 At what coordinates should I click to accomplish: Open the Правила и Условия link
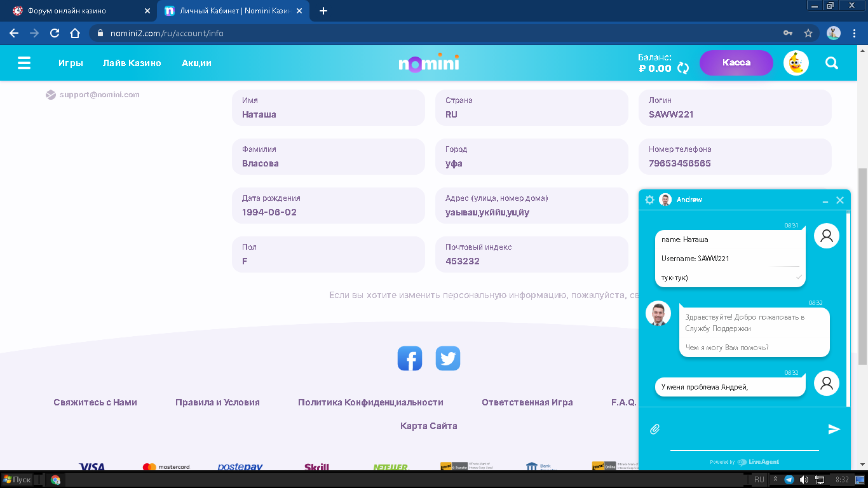[217, 402]
